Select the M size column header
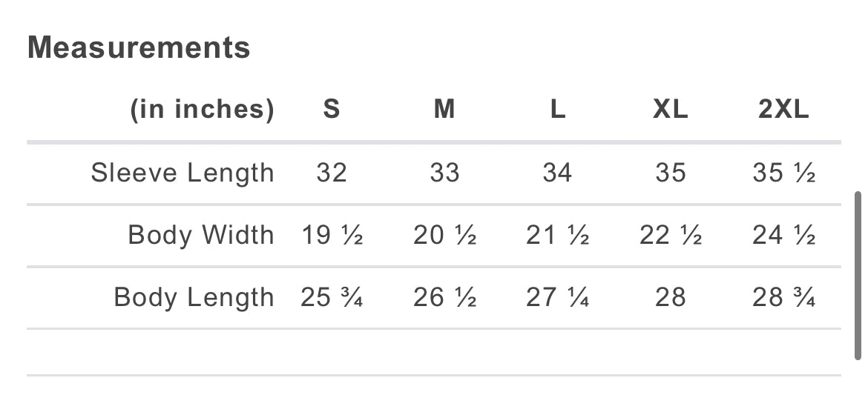Image resolution: width=868 pixels, height=395 pixels. (444, 110)
